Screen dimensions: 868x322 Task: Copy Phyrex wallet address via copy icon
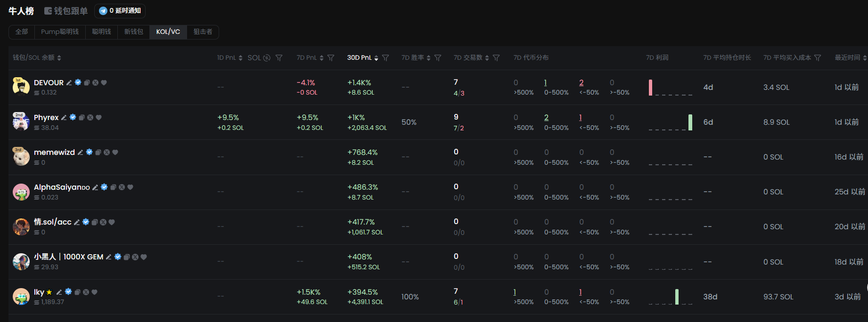[82, 118]
